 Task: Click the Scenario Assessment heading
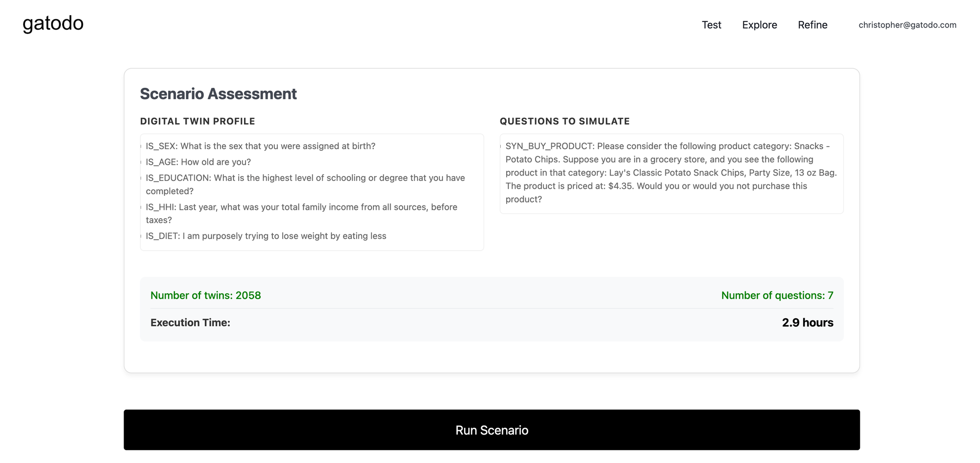pos(218,94)
